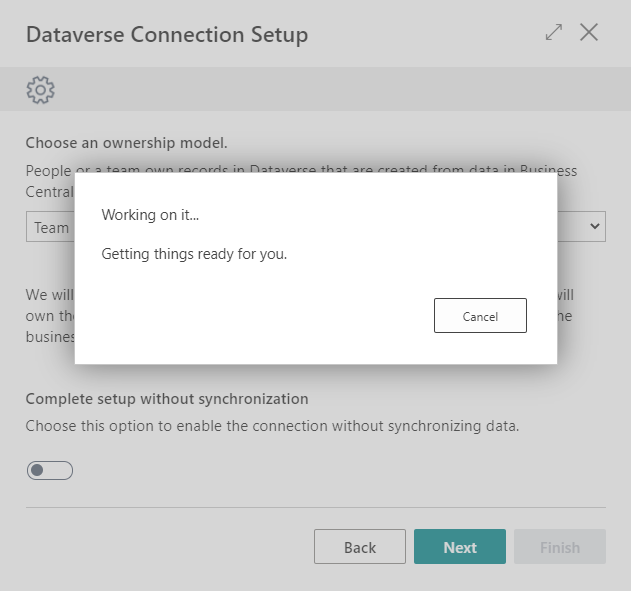Viewport: 631px width, 591px height.
Task: Click the 'Working on it...' message text
Action: (x=150, y=215)
